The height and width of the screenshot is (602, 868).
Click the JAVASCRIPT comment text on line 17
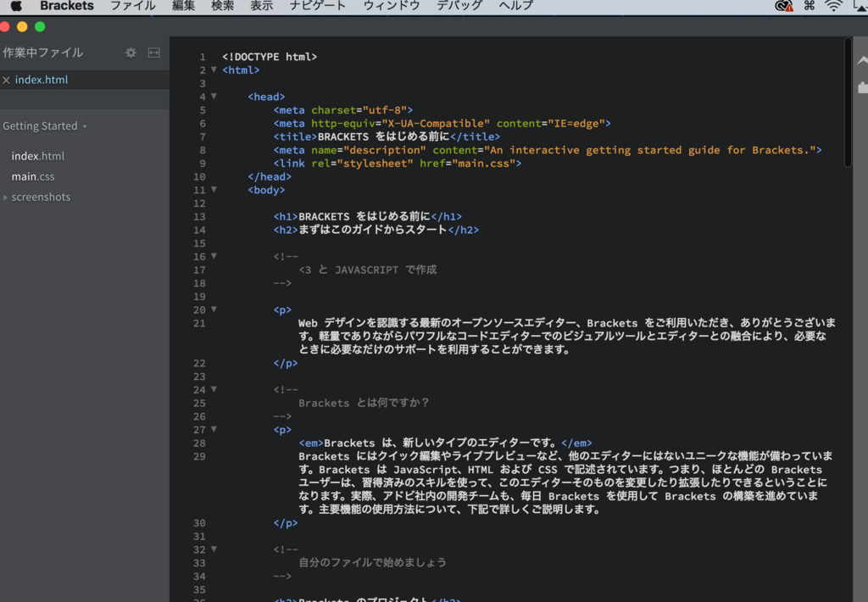coord(368,270)
